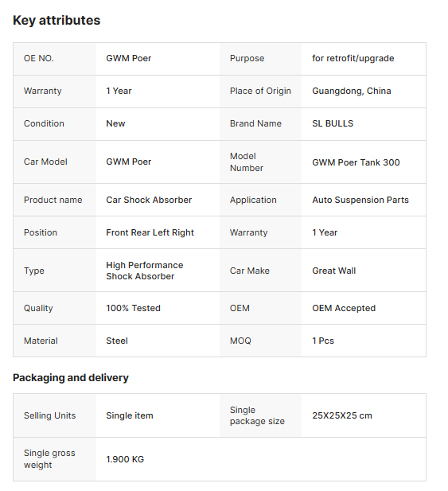
Task: Click the package size value 25X25X25 cm
Action: click(x=342, y=415)
